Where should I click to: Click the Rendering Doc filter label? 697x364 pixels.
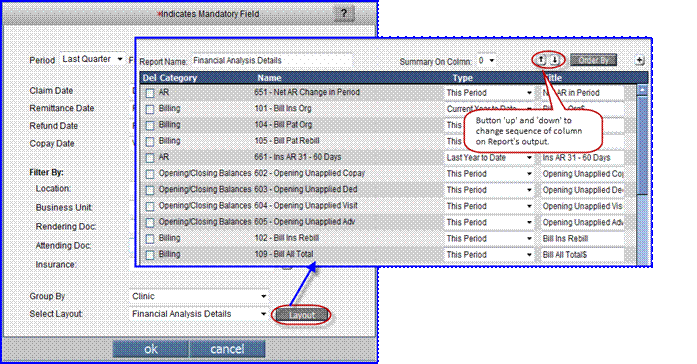pos(66,227)
